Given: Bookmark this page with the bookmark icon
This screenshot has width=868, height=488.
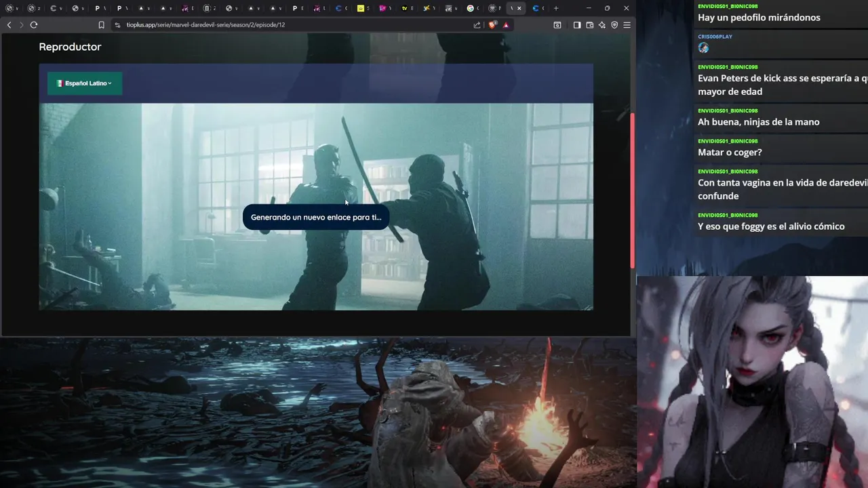Looking at the screenshot, I should coord(101,25).
